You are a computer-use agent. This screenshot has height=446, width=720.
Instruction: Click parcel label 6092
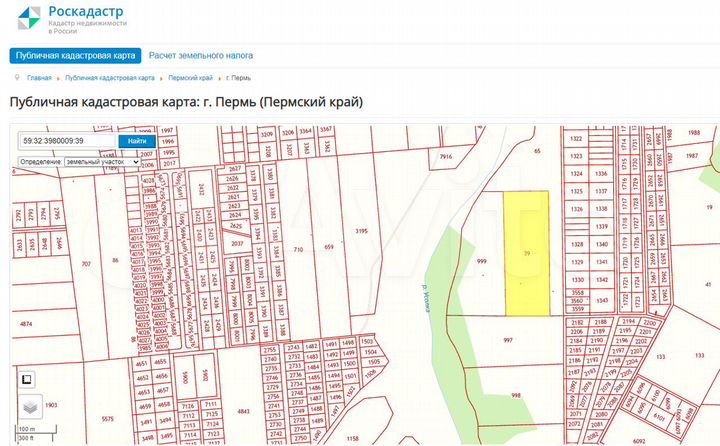pos(639,441)
